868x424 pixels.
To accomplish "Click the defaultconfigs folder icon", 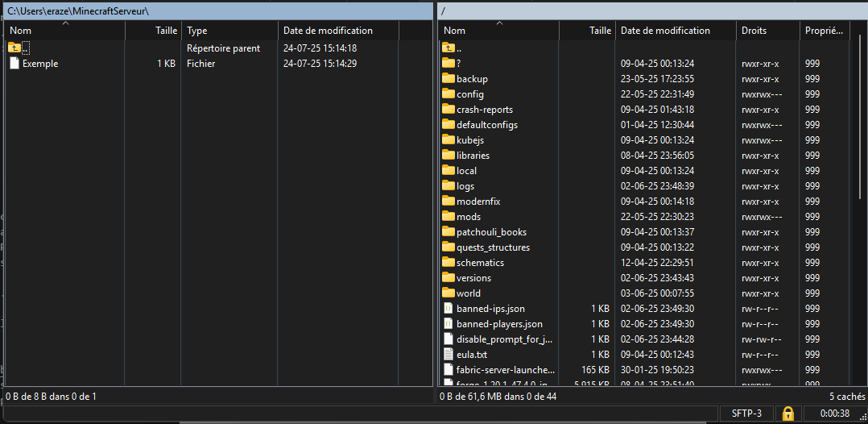I will [448, 125].
